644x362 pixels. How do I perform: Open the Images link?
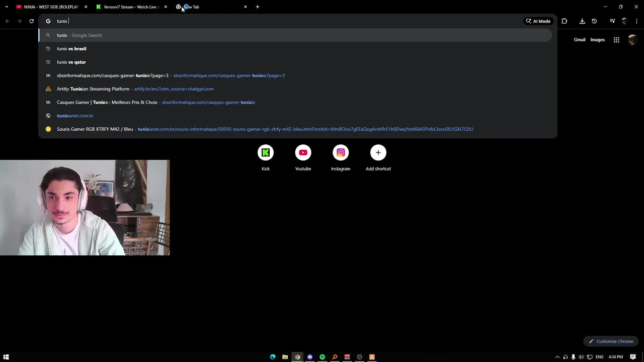(x=597, y=40)
